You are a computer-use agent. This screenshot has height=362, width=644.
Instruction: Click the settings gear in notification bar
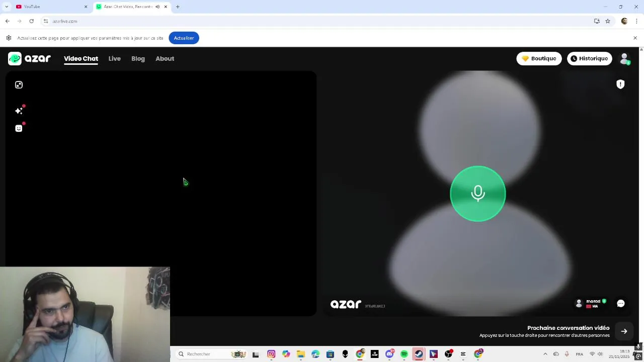click(9, 38)
